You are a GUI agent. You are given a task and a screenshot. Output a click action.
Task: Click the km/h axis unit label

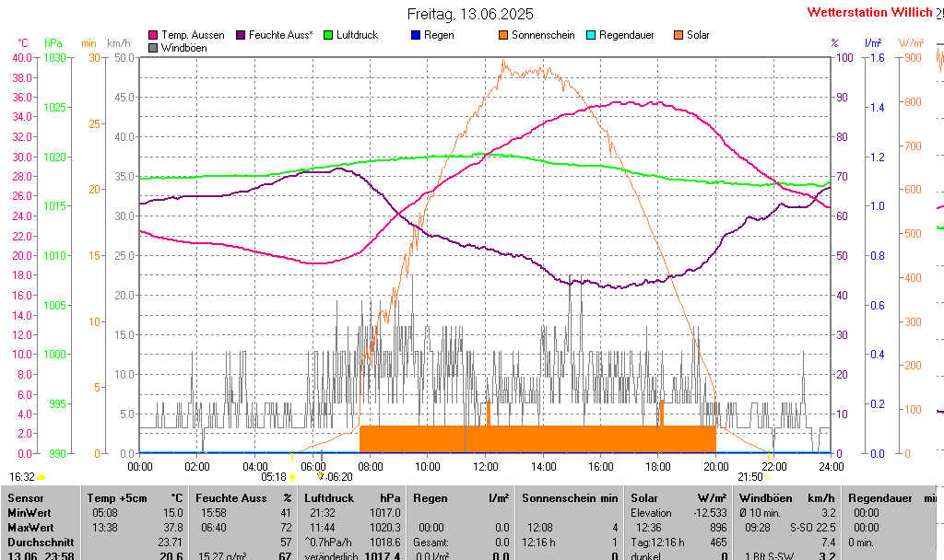119,43
